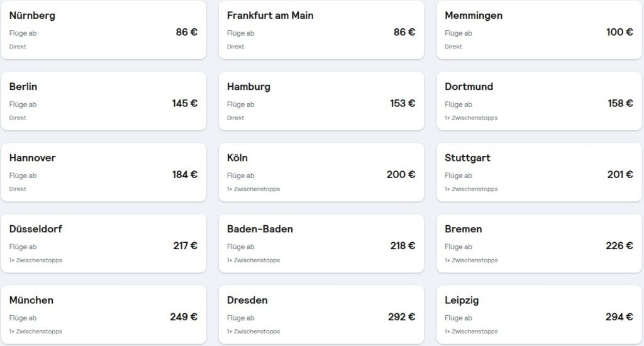Choose the München flights card

103,315
